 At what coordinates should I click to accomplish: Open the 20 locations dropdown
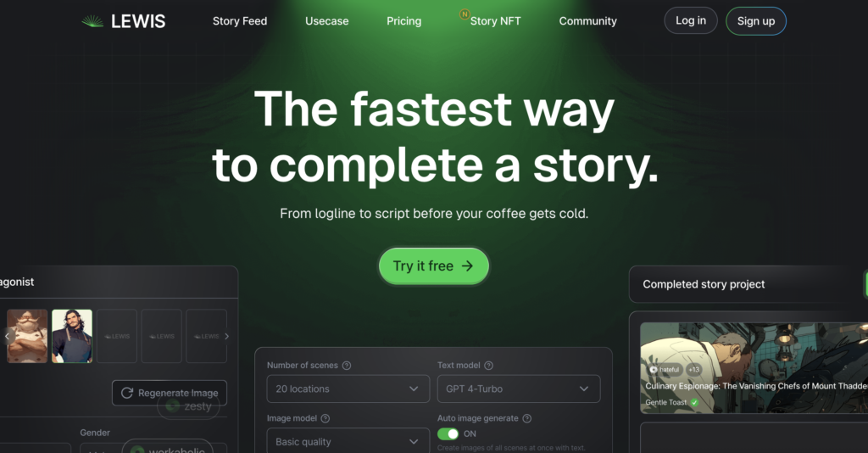coord(348,389)
